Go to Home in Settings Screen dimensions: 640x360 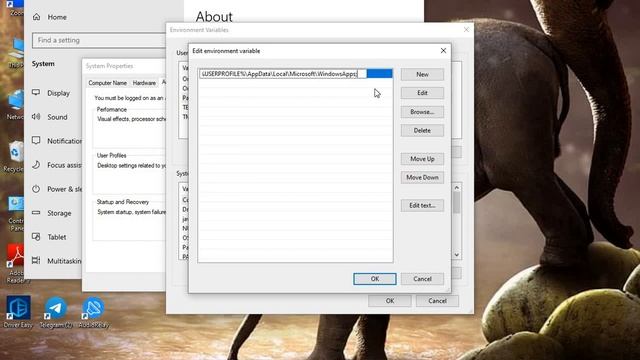[57, 17]
